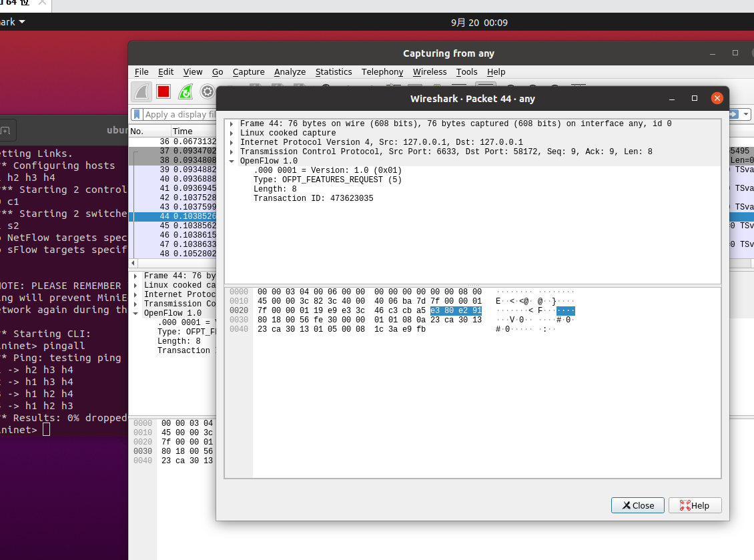
Task: Close the Packet 44 dialog with orange X
Action: click(717, 98)
